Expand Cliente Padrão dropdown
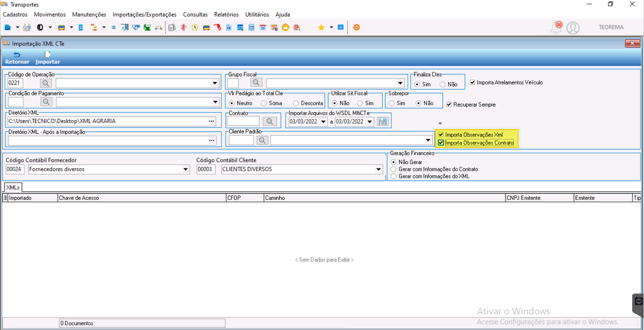The image size is (644, 330). click(427, 140)
